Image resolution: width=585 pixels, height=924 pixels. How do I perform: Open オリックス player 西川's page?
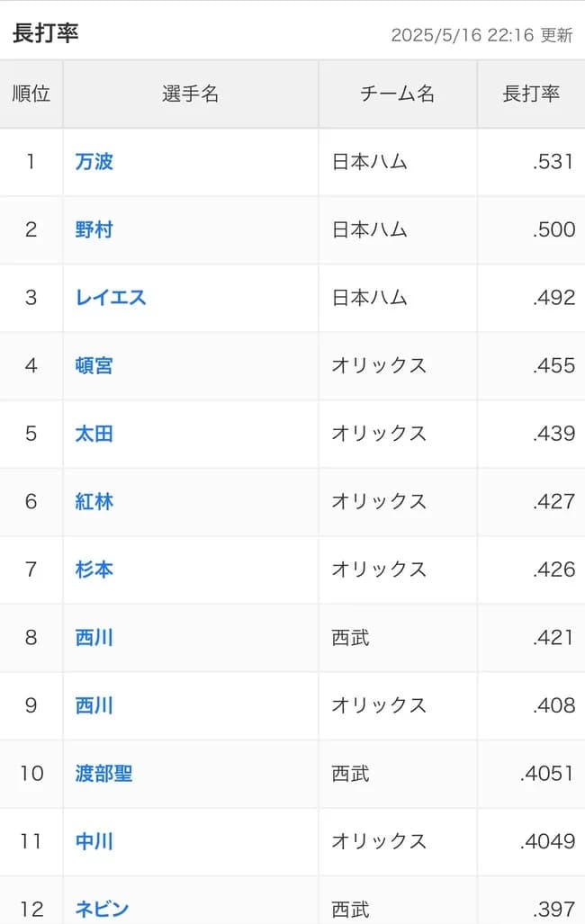point(95,705)
